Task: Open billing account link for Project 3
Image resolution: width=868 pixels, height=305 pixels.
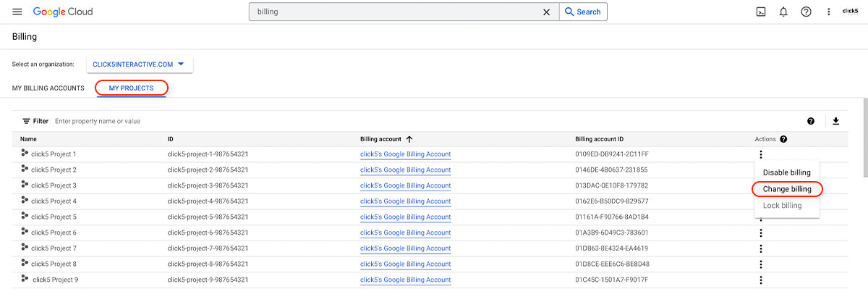Action: [405, 185]
